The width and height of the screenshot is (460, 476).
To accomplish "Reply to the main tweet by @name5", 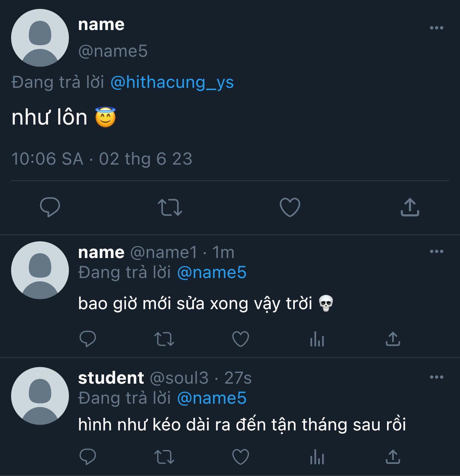I will coord(50,207).
